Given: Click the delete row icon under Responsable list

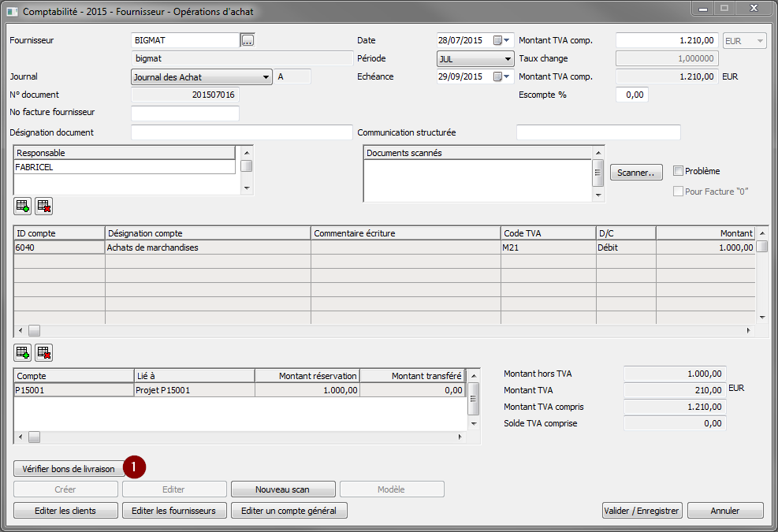Looking at the screenshot, I should [43, 206].
